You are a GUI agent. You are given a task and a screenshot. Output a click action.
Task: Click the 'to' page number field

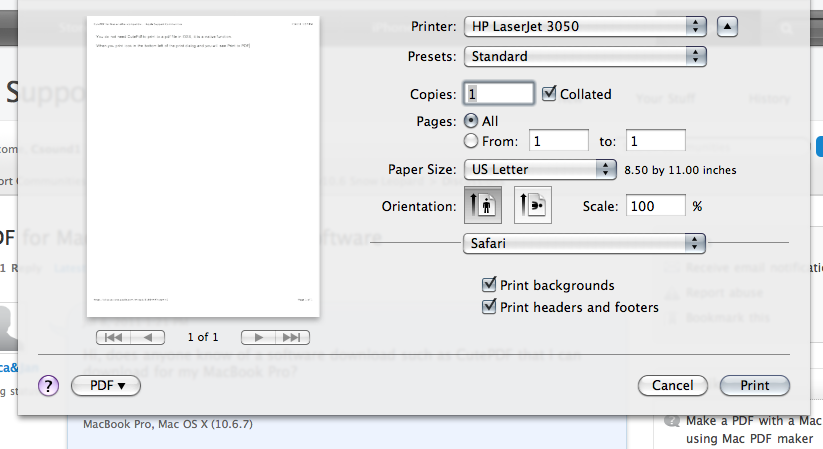(x=656, y=141)
